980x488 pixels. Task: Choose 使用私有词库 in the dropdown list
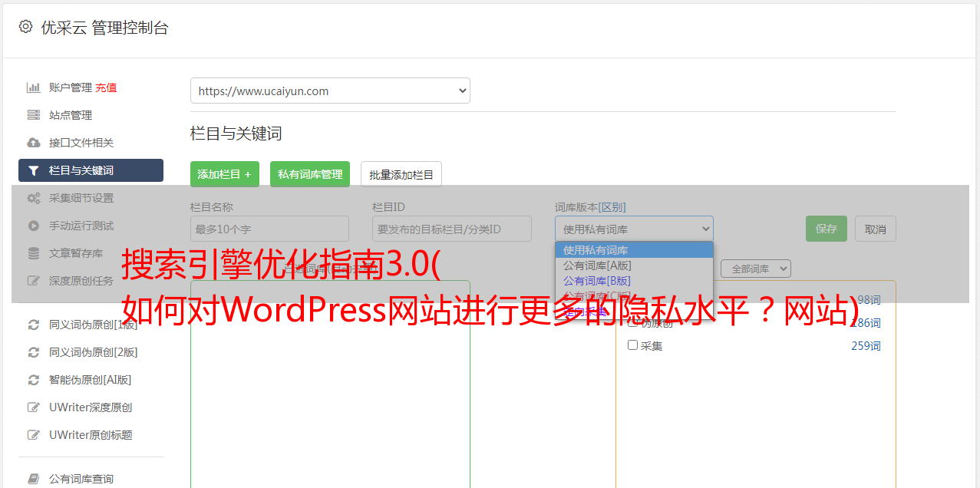coord(634,250)
